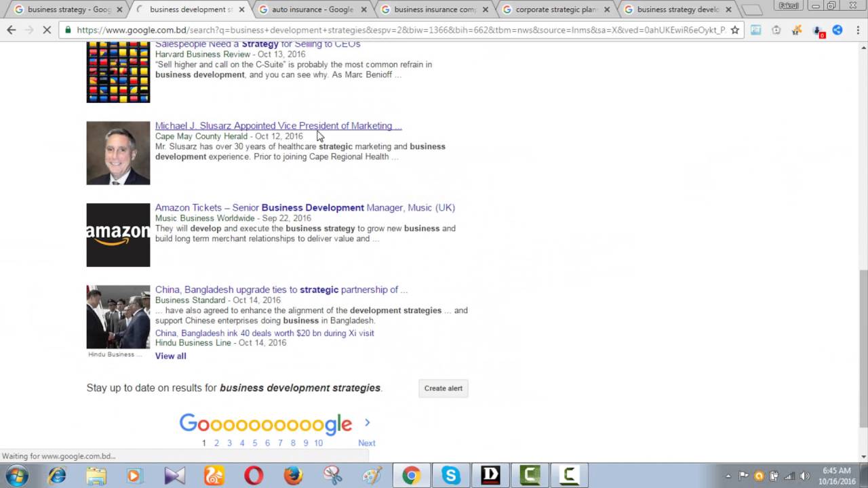Close the 'corporate strategic plan' tab

click(x=607, y=9)
